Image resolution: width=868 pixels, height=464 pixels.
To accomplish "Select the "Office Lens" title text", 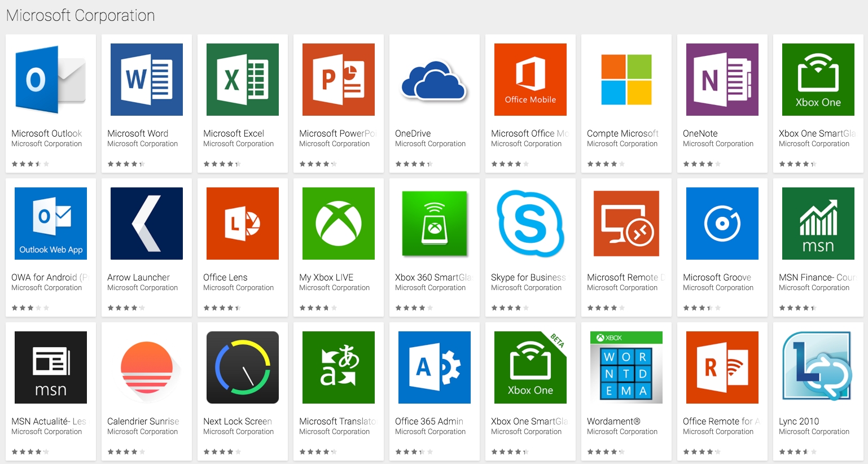I will [x=225, y=277].
